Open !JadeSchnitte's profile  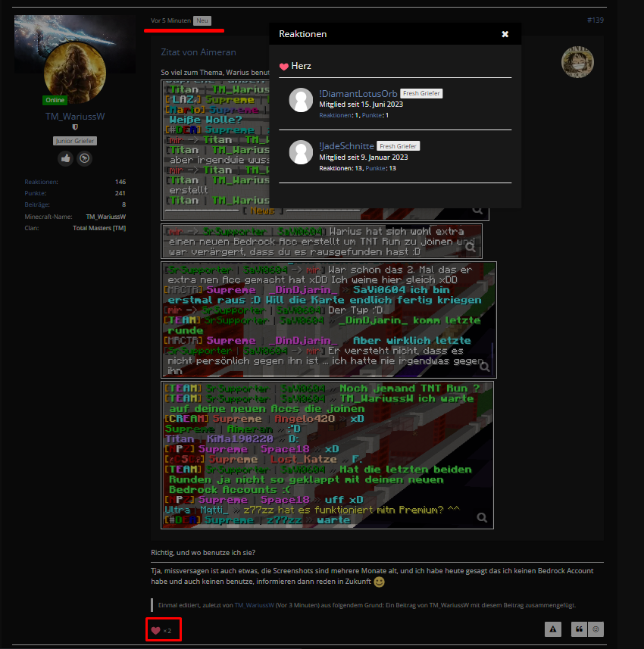coord(346,146)
